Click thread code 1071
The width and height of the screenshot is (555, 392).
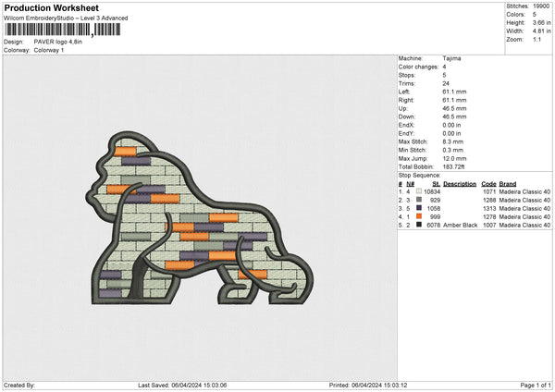coord(489,191)
